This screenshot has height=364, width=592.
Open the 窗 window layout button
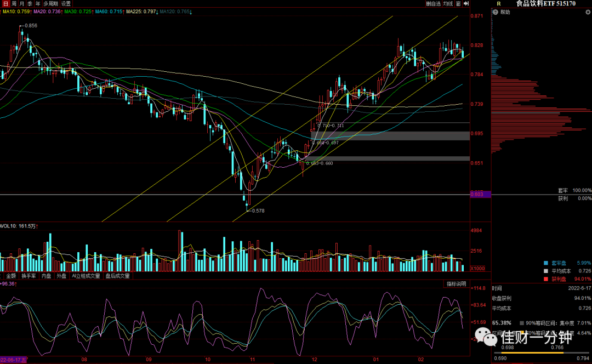pyautogui.click(x=458, y=3)
